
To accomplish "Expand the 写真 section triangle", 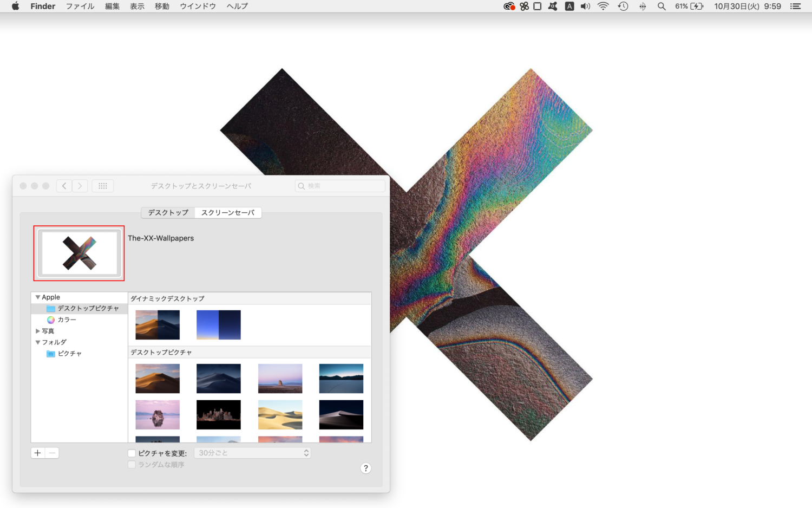I will click(37, 331).
